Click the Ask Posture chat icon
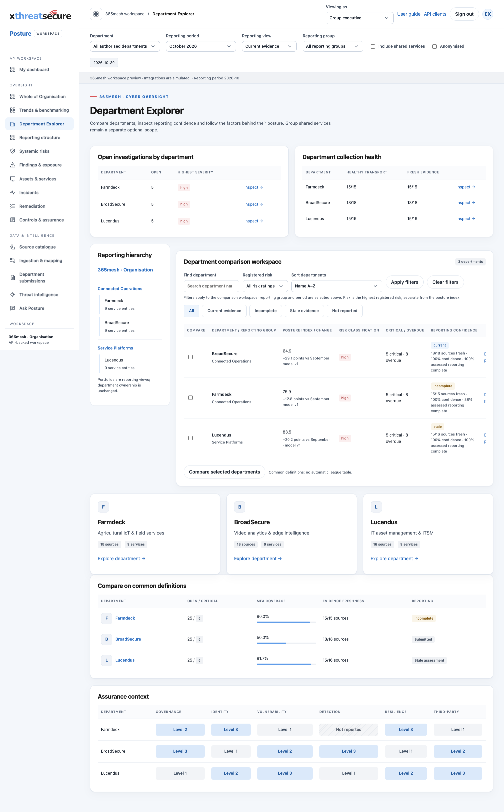Image resolution: width=504 pixels, height=812 pixels. 13,308
